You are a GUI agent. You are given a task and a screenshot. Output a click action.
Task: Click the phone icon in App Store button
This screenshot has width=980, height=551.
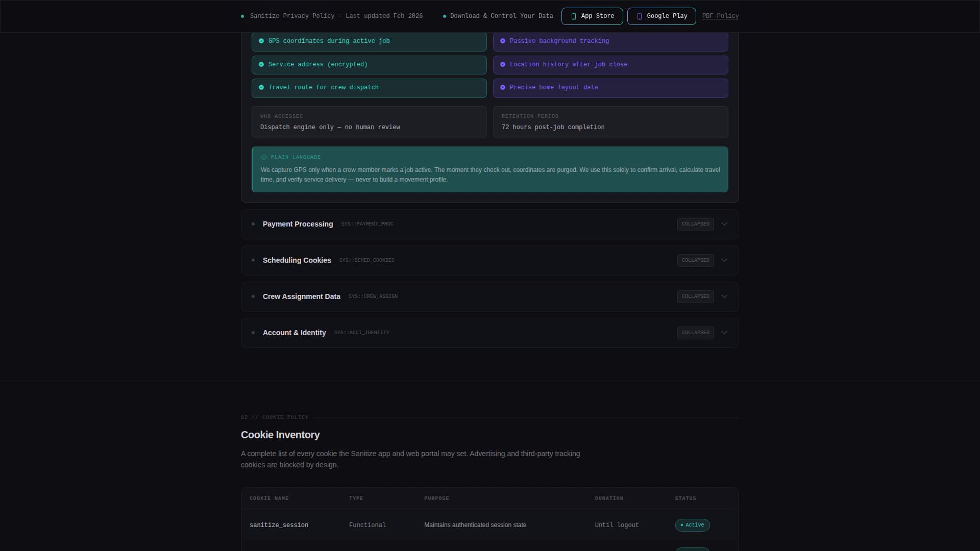574,16
